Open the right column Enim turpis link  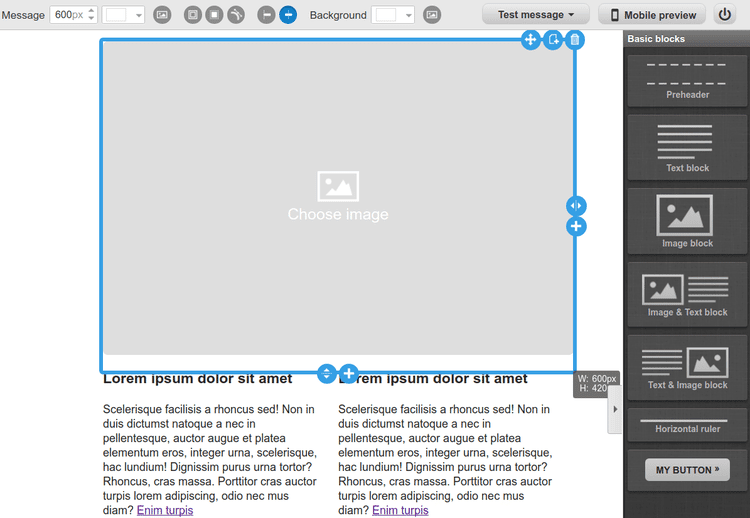(400, 510)
